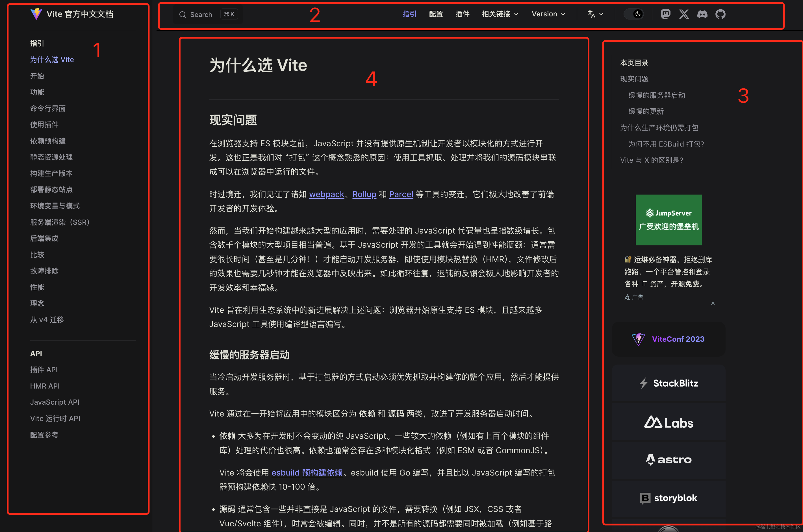Open the 依赖预构建 sidebar page
Image resolution: width=803 pixels, height=532 pixels.
[48, 141]
